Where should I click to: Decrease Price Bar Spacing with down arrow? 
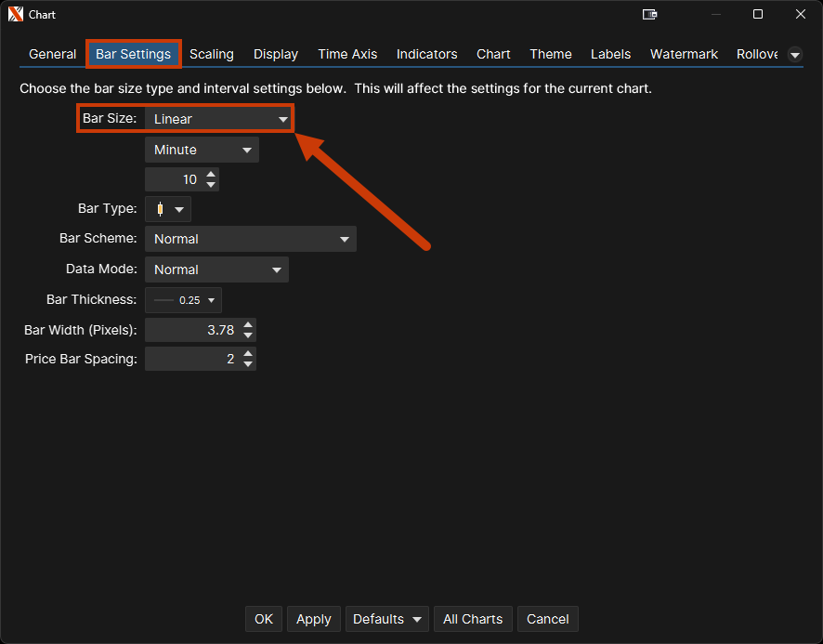click(x=248, y=364)
